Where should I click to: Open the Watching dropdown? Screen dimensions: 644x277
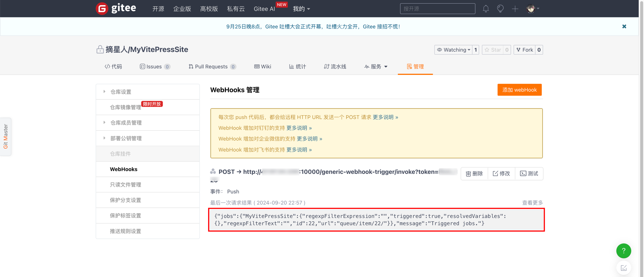(453, 50)
